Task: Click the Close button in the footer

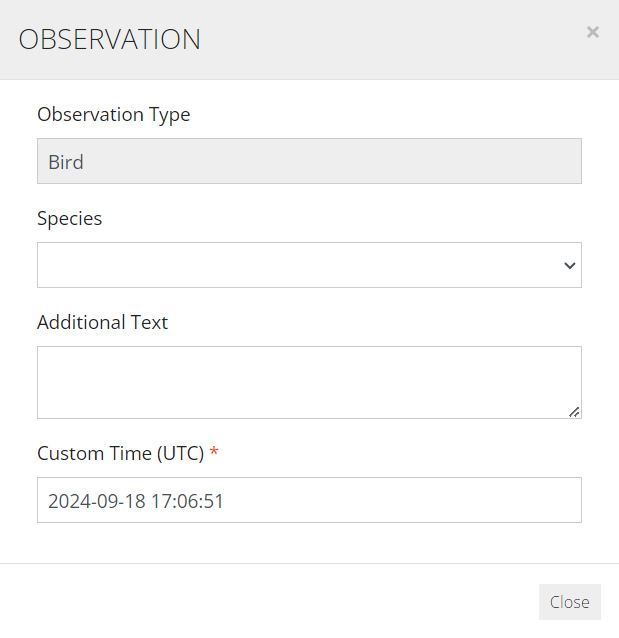Action: pos(570,602)
